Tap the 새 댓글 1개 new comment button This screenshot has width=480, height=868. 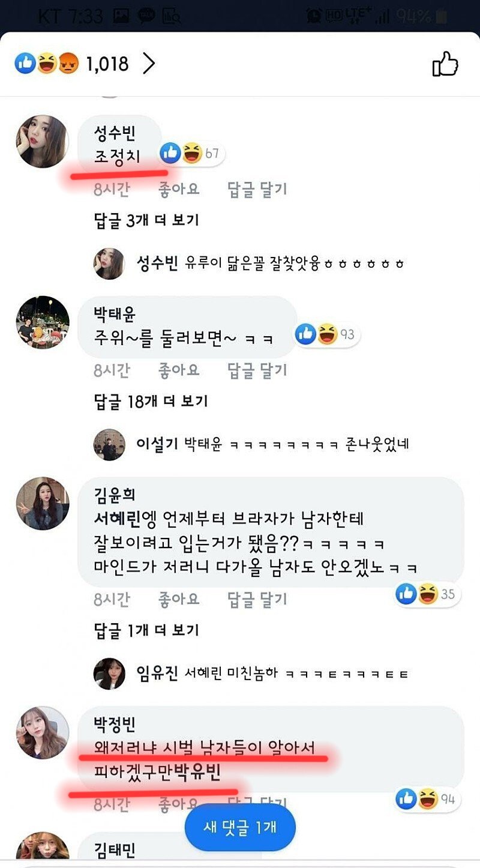240,827
